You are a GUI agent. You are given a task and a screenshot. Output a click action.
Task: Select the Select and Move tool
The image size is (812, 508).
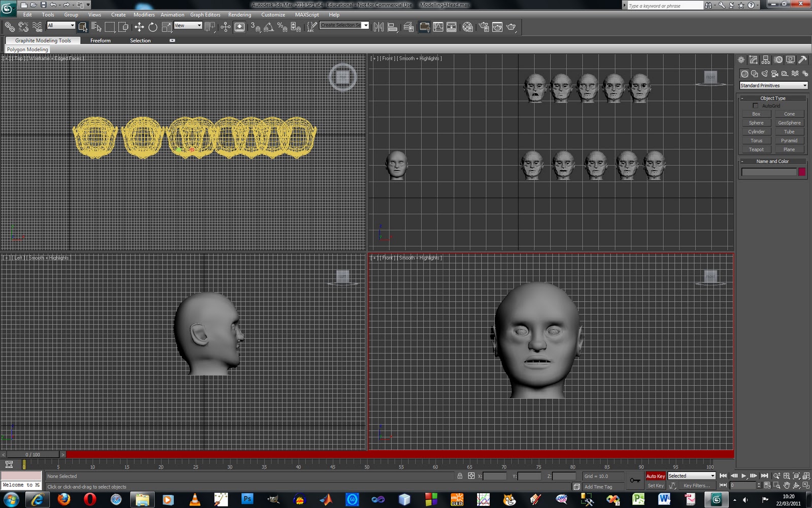point(139,26)
